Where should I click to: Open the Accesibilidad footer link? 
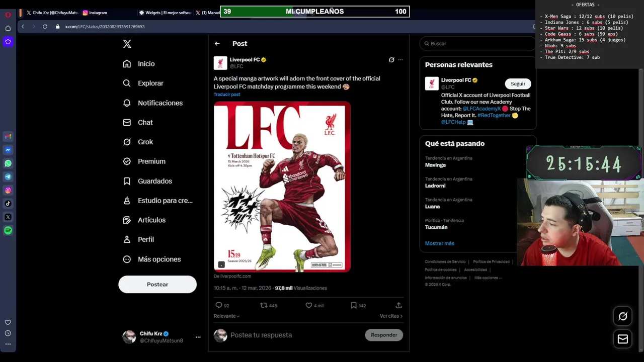point(475,270)
